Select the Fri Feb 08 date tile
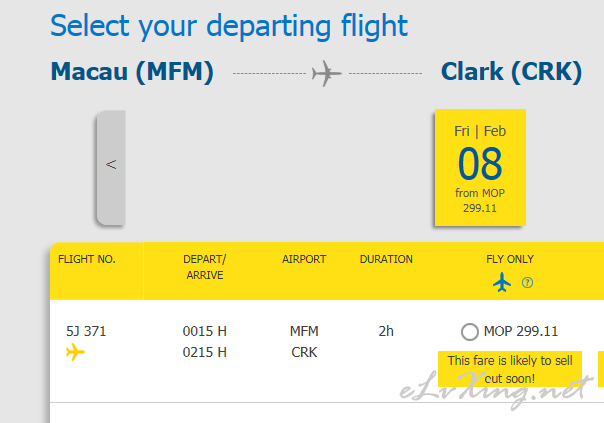 click(480, 168)
